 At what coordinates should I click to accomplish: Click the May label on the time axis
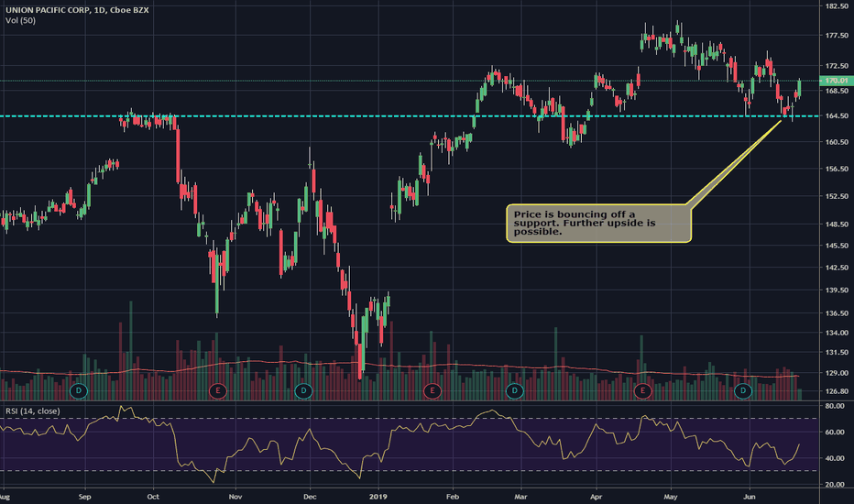coord(671,497)
